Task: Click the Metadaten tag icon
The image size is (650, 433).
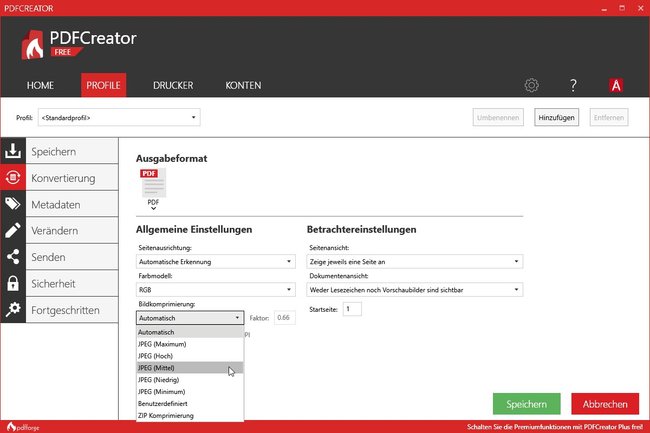Action: click(13, 204)
